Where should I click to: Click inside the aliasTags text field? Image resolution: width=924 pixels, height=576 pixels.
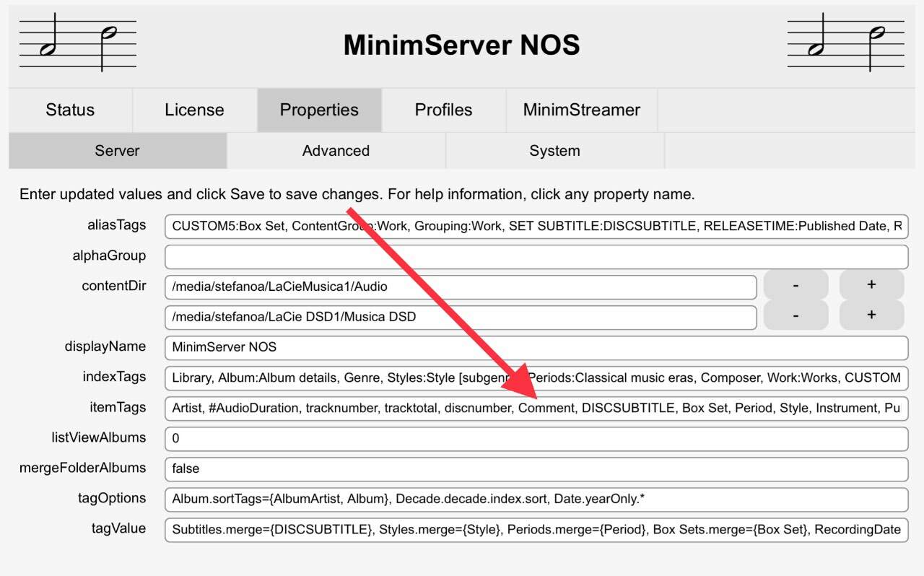(536, 226)
